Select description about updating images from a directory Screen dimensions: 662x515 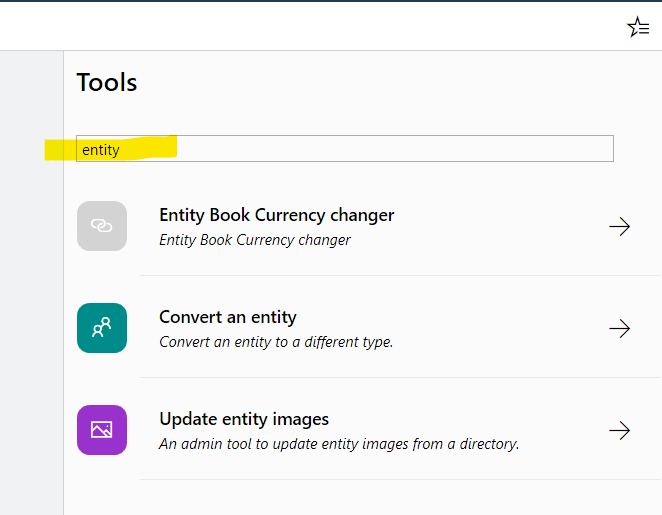pyautogui.click(x=339, y=444)
